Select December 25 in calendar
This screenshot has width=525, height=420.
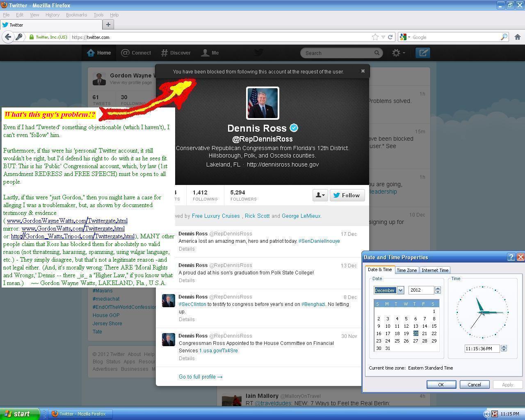(397, 341)
